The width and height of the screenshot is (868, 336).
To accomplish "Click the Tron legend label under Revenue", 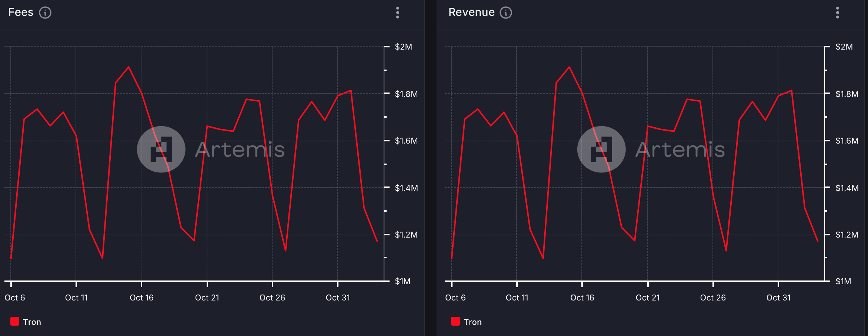I will (473, 322).
